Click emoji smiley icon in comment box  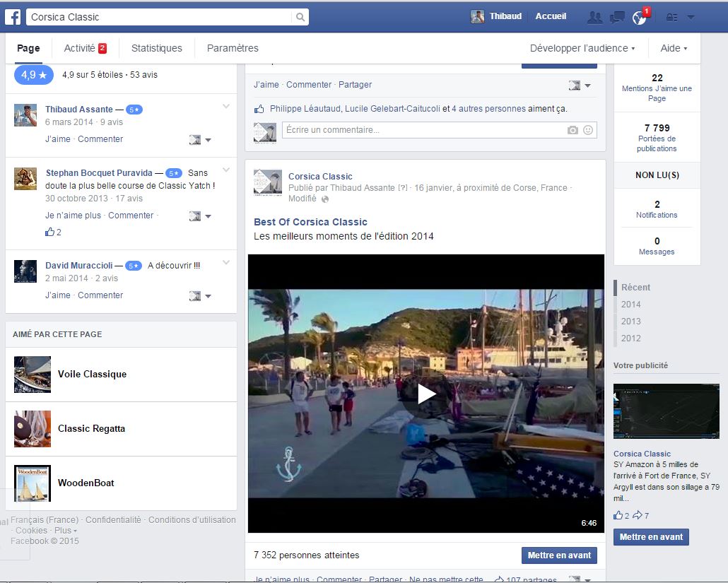(x=588, y=130)
